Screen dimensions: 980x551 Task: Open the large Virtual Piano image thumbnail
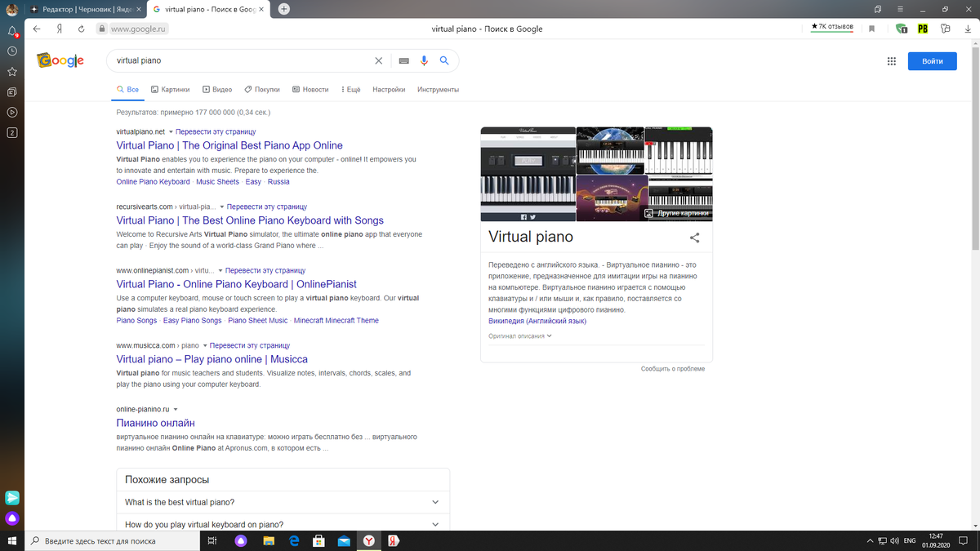528,174
